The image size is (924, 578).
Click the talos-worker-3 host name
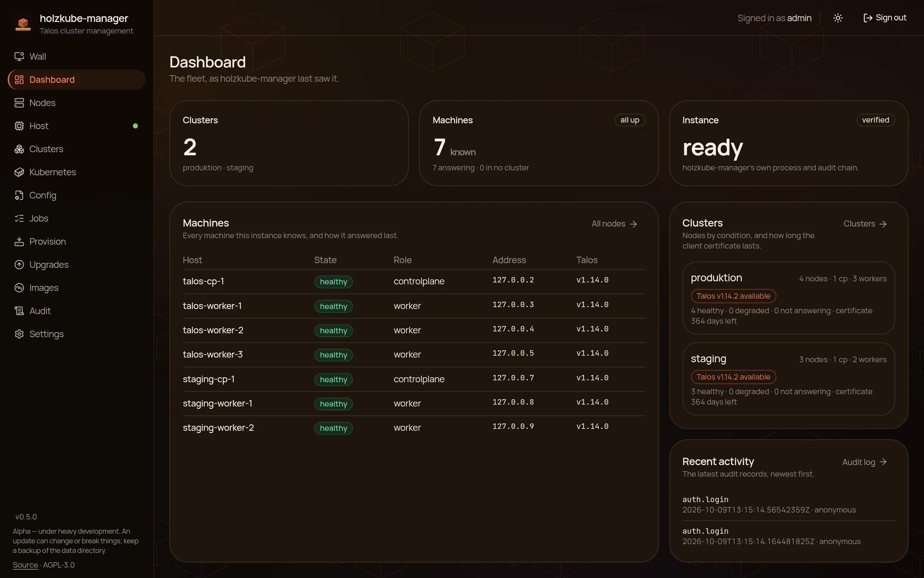(x=213, y=355)
